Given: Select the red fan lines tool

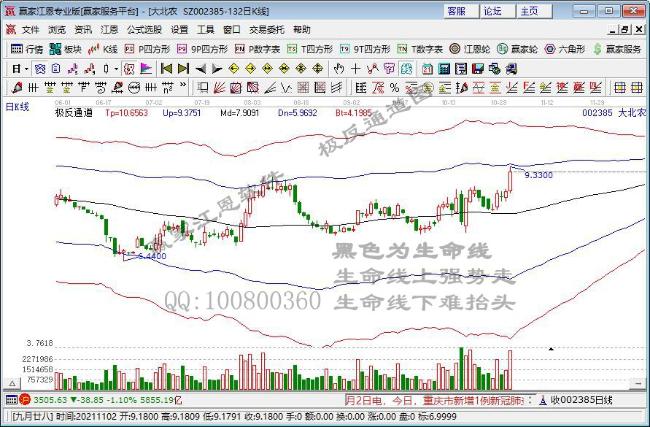Looking at the screenshot, I should pos(219,87).
